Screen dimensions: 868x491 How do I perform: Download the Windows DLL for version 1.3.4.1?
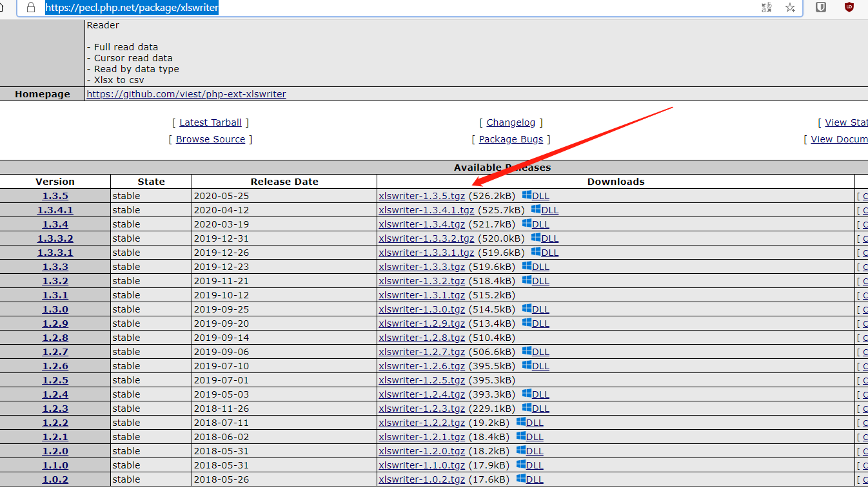(x=545, y=210)
